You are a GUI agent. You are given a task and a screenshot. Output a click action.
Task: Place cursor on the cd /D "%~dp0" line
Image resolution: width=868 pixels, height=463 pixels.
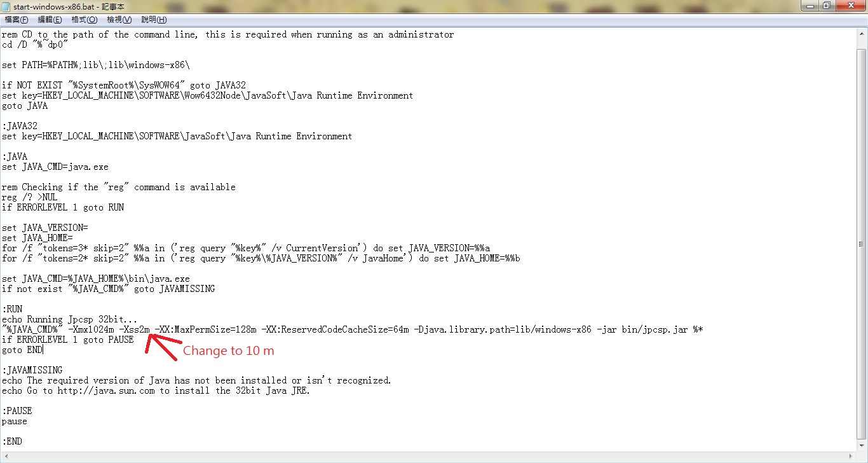coord(35,45)
